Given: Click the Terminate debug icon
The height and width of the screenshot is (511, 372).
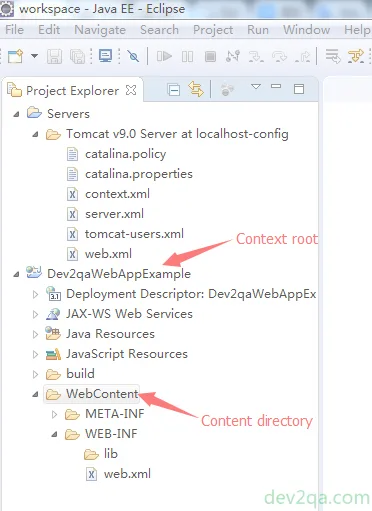Looking at the screenshot, I should (210, 56).
